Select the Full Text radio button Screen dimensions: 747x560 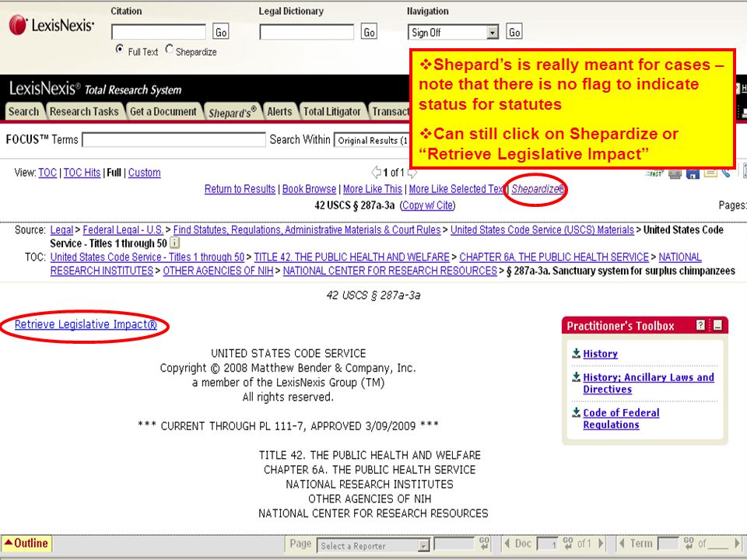click(x=120, y=49)
